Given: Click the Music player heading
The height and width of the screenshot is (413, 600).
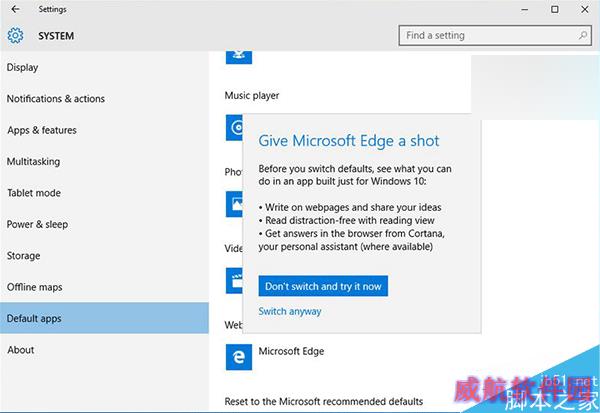Looking at the screenshot, I should pos(252,96).
